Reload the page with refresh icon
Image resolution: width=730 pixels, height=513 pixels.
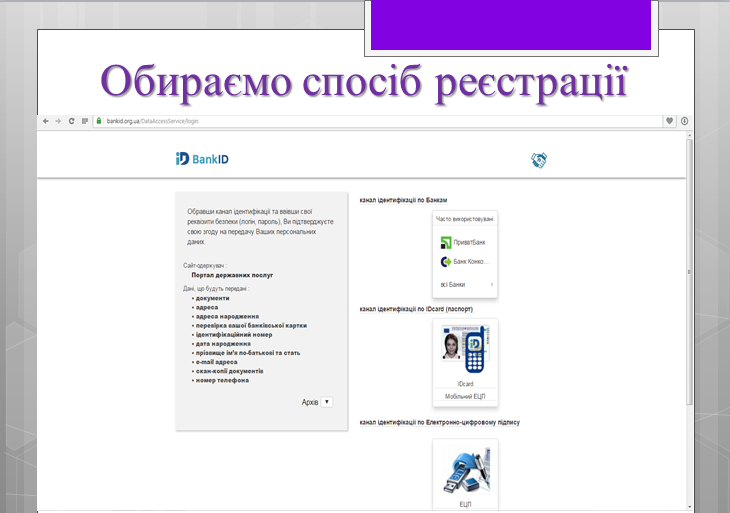71,121
